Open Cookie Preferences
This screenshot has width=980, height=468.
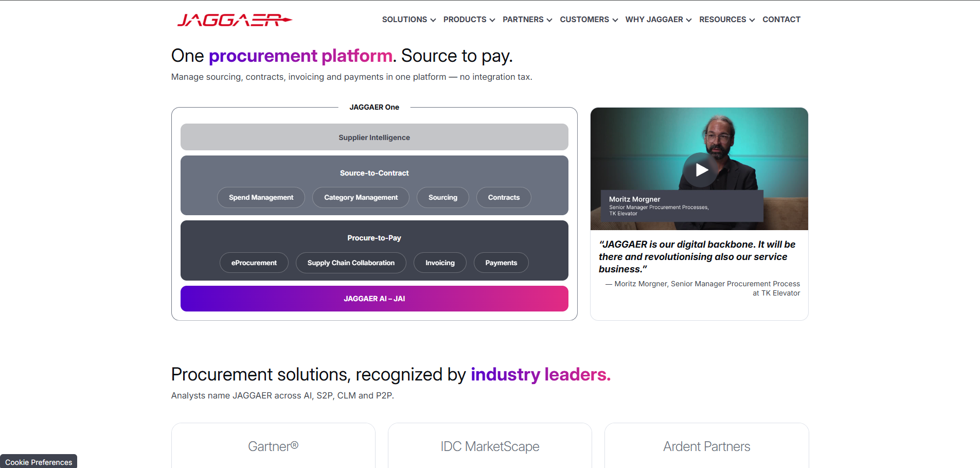click(39, 461)
